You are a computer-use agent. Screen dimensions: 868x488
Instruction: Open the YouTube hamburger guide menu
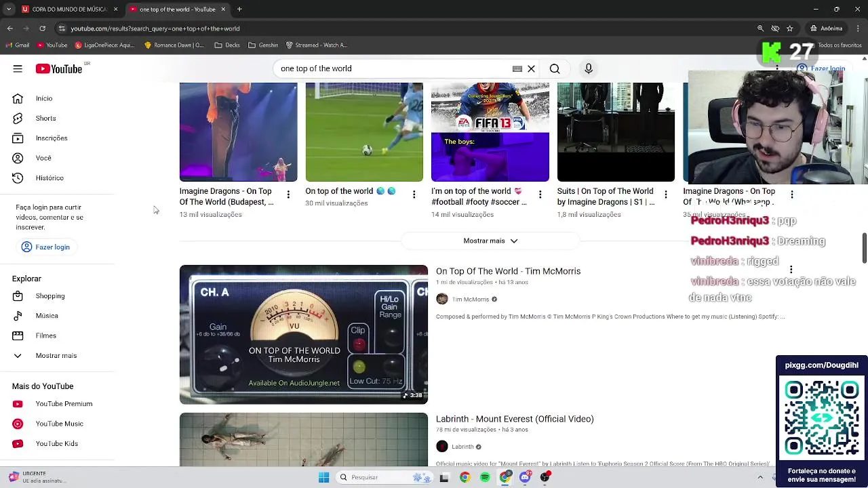point(18,68)
